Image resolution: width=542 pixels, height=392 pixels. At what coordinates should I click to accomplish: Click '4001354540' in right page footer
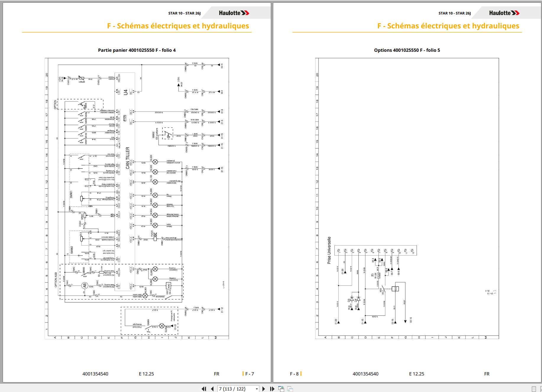[x=365, y=374]
